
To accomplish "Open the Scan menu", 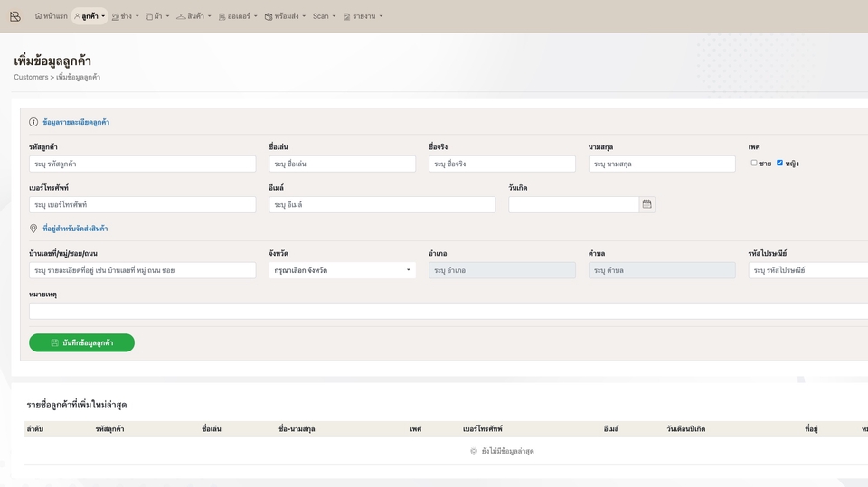I will [324, 16].
